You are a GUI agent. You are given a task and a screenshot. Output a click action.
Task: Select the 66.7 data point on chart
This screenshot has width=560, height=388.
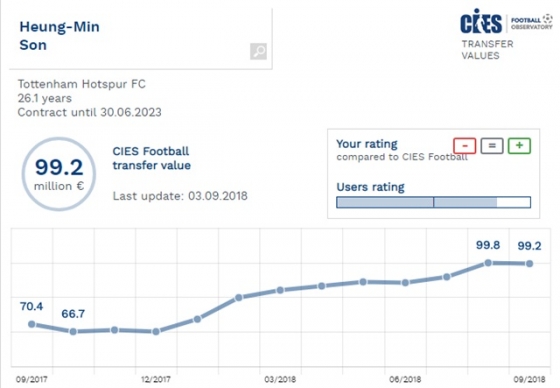point(73,332)
